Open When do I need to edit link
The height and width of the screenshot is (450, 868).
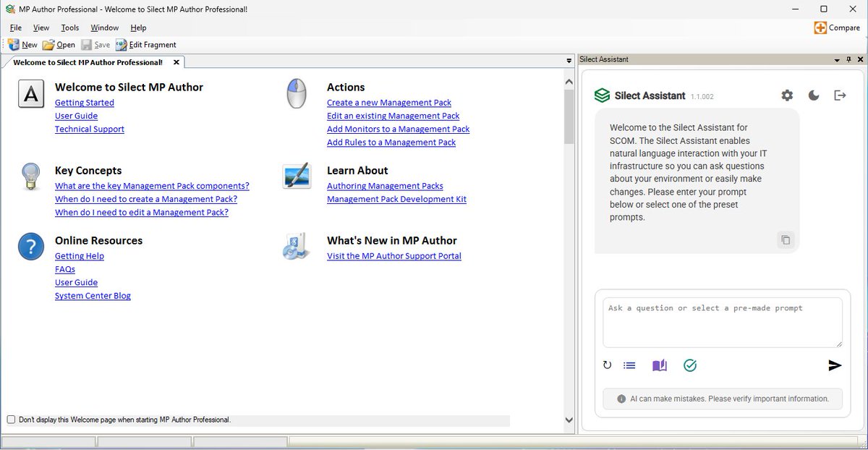point(142,213)
